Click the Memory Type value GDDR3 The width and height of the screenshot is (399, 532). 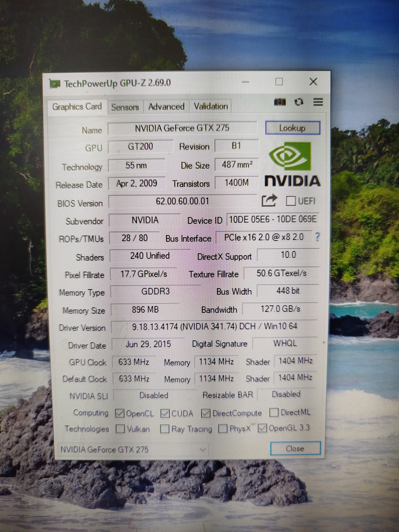click(156, 291)
